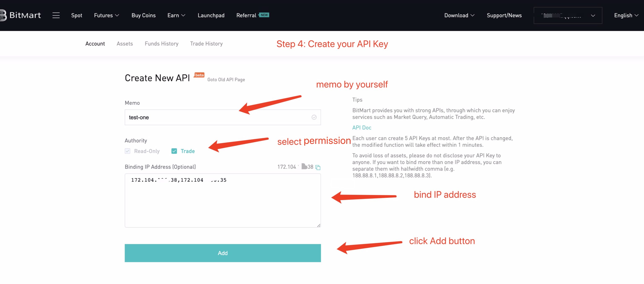Switch to the Assets tab
This screenshot has height=284, width=644.
pyautogui.click(x=125, y=43)
